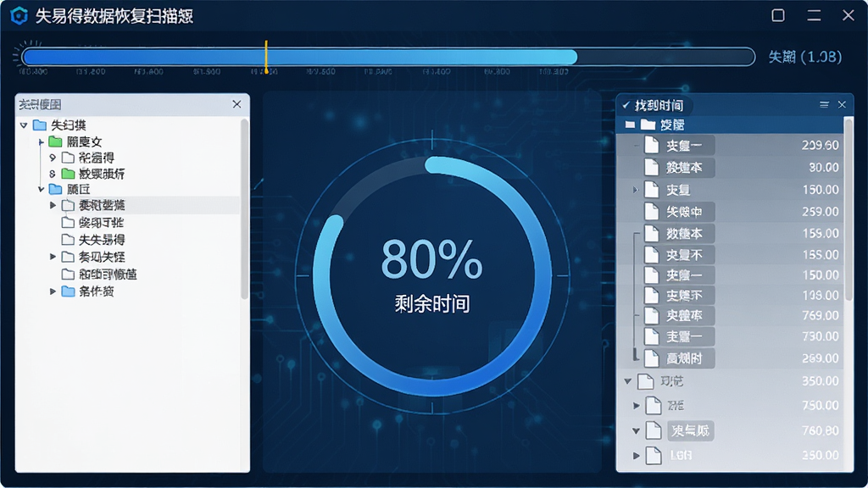Click the results panel vertical scrollbar

pyautogui.click(x=848, y=210)
